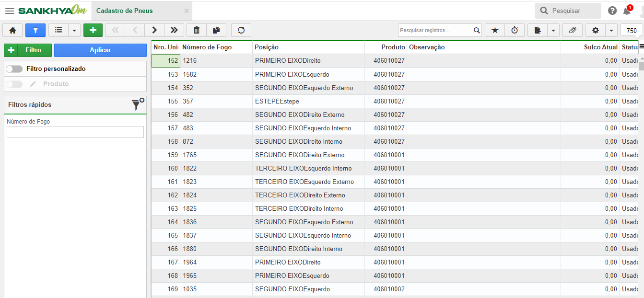Click the Sankhya Om logo
The width and height of the screenshot is (644, 298).
click(53, 11)
